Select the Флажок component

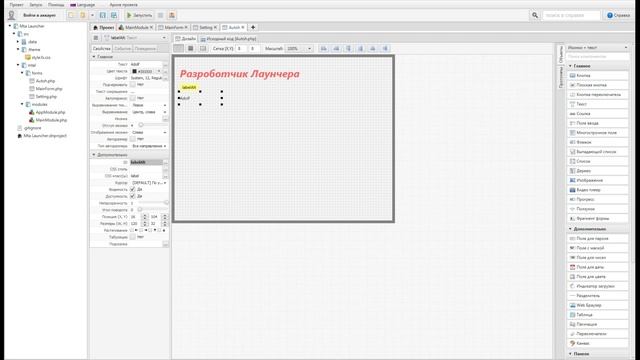click(x=598, y=142)
